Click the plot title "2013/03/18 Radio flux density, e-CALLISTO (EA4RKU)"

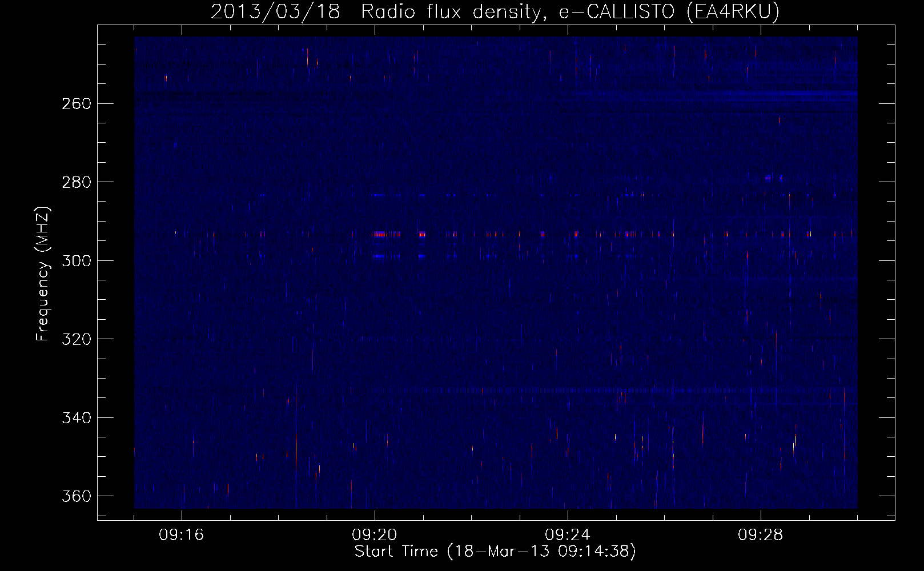click(x=495, y=11)
